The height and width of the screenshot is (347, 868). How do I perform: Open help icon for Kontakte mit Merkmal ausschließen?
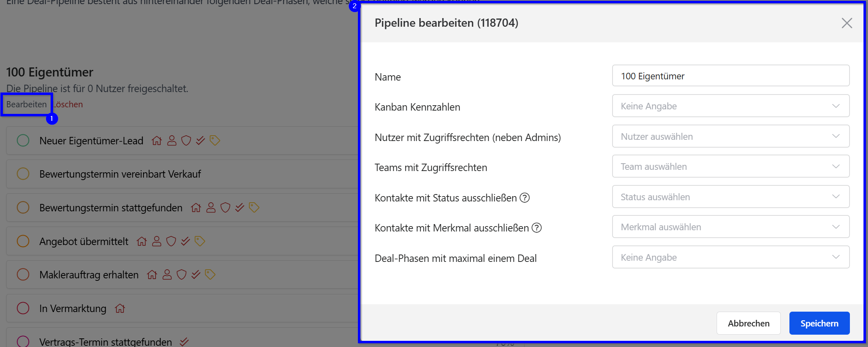coord(536,228)
